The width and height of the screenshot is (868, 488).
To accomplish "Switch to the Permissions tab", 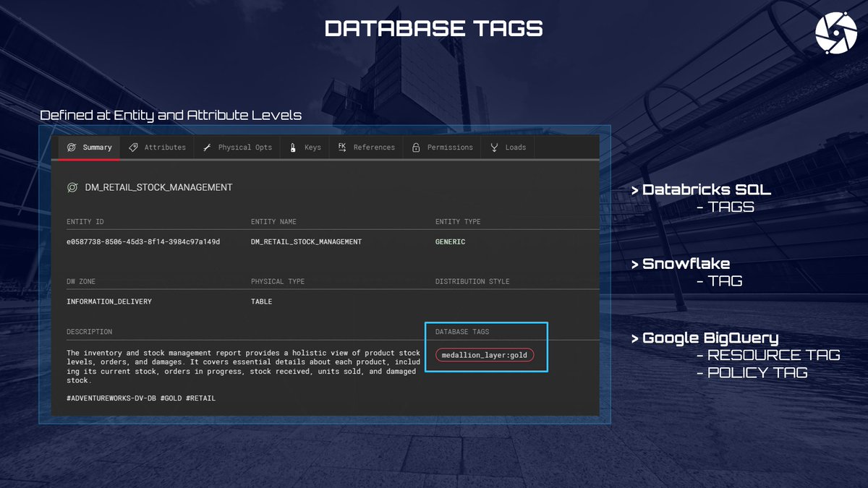I will pos(442,147).
